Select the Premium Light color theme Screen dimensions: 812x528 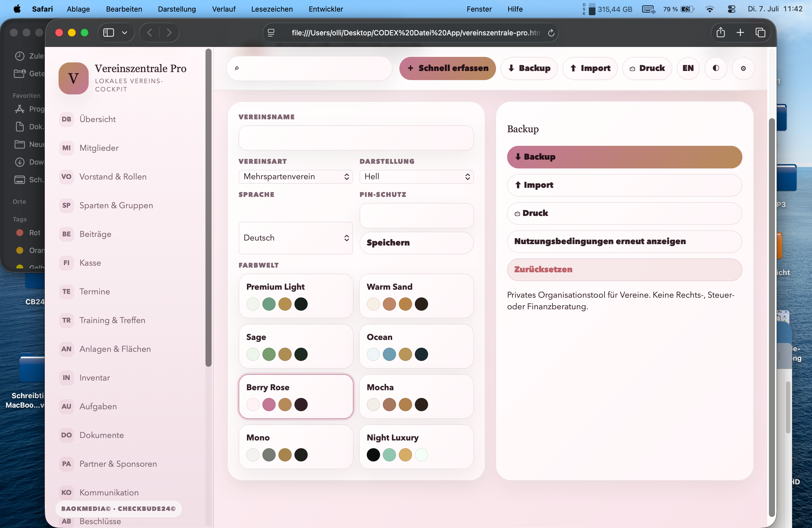(x=296, y=296)
